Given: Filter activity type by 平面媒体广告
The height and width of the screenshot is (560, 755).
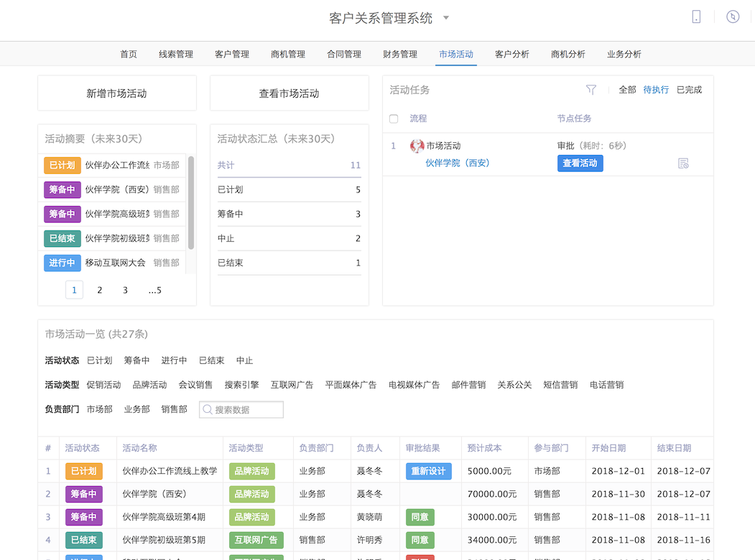Looking at the screenshot, I should [x=351, y=385].
